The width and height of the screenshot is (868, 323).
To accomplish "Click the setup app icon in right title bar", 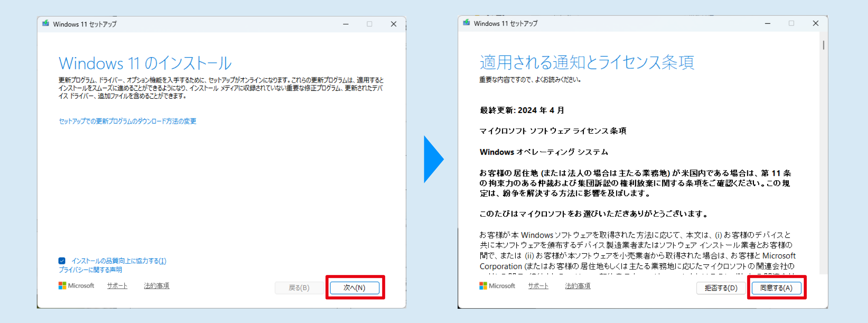I will [467, 23].
